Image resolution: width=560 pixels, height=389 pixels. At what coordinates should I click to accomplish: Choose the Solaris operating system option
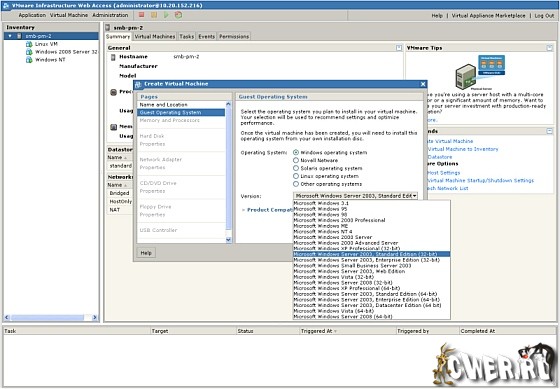296,168
